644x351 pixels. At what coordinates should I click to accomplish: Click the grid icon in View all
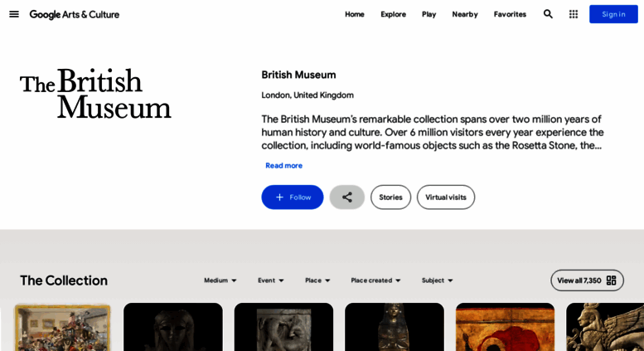pyautogui.click(x=611, y=280)
